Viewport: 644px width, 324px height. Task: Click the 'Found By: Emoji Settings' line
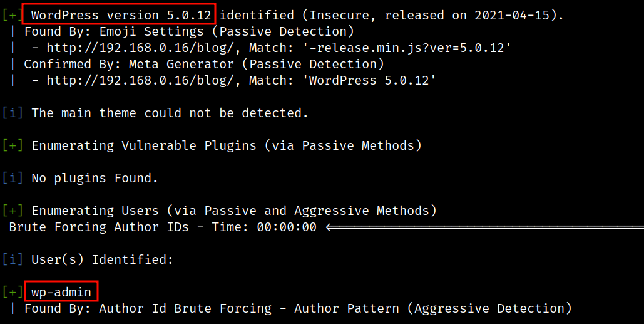189,31
